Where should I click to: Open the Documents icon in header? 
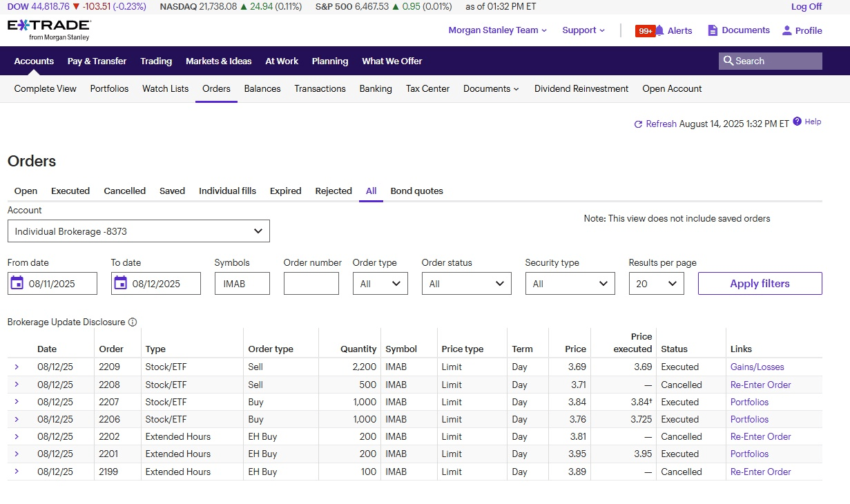point(713,30)
